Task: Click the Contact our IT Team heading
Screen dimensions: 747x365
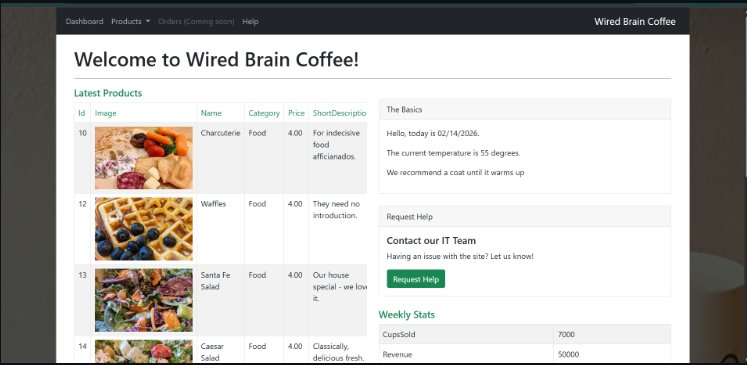Action: [431, 241]
